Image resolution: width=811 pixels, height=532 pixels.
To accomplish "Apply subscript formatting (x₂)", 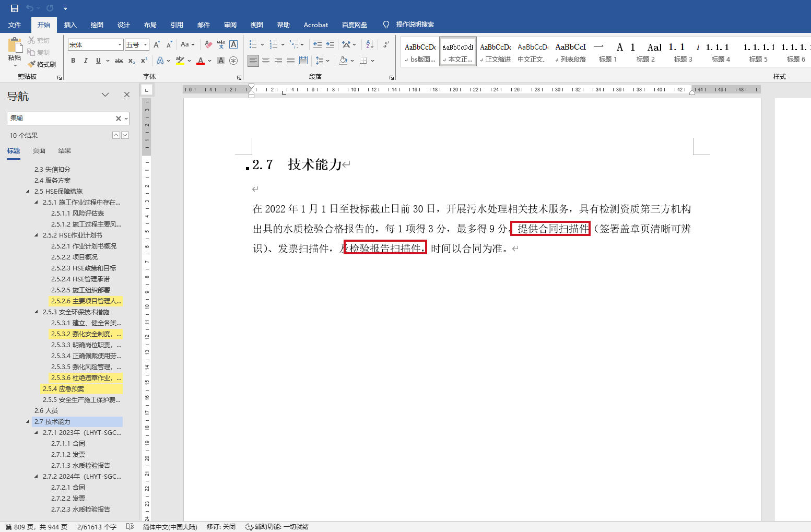I will [132, 61].
